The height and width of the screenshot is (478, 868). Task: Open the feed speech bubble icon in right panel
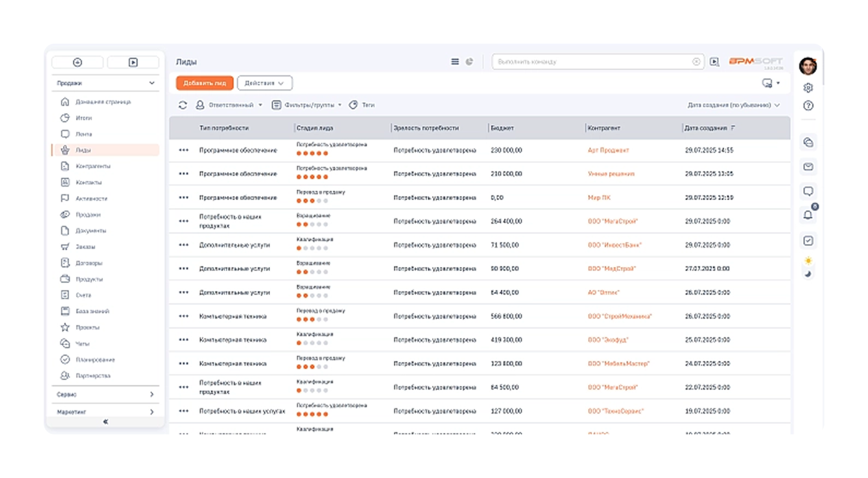click(808, 191)
